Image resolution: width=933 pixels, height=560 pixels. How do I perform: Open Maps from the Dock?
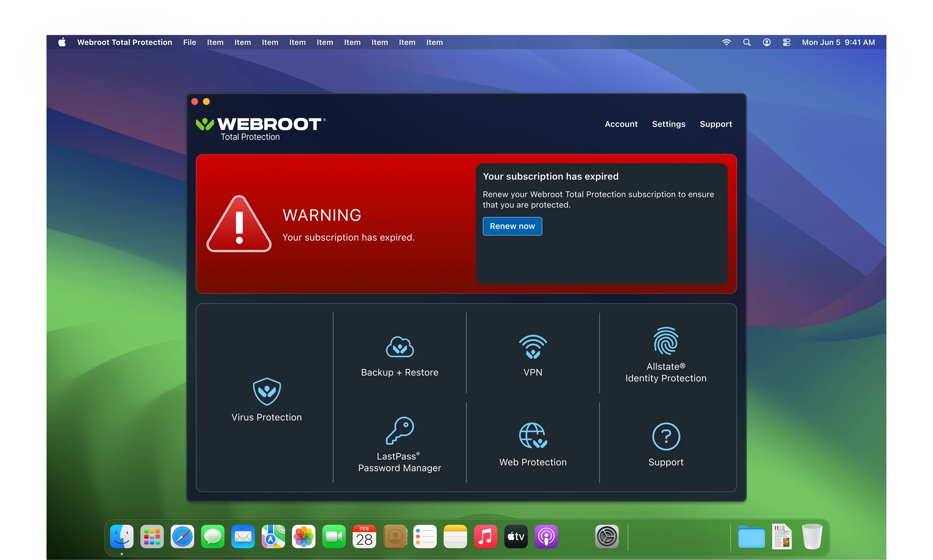[x=273, y=536]
